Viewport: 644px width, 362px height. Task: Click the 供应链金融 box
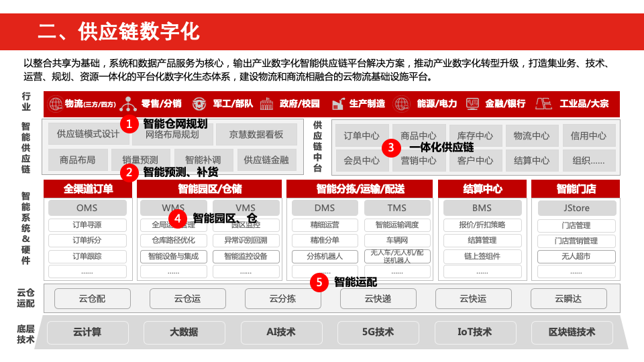(x=266, y=160)
